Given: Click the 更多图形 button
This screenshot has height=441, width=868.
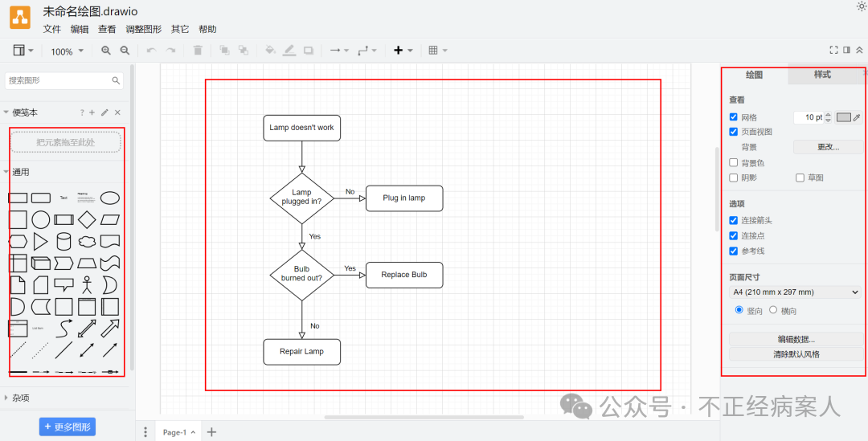Looking at the screenshot, I should click(x=68, y=427).
